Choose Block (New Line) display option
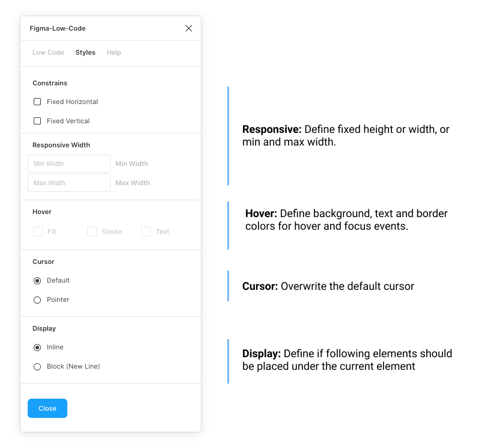Viewport: 484px width, 448px height. coord(37,366)
